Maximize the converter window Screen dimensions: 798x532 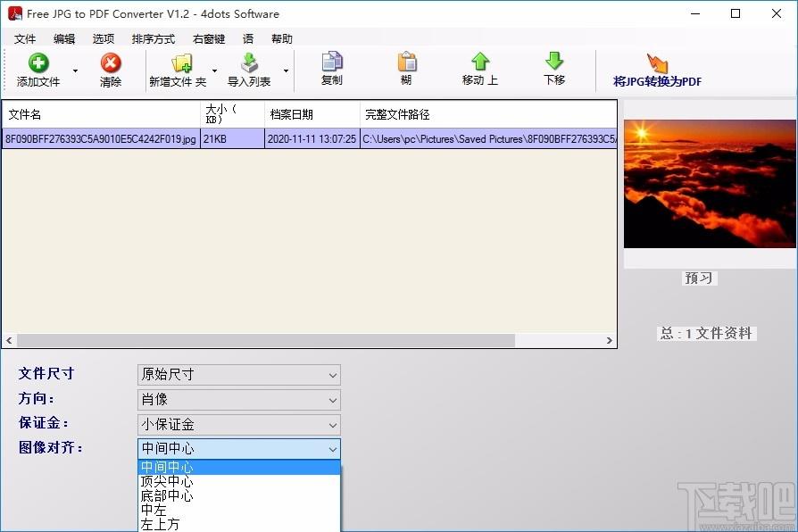tap(736, 13)
